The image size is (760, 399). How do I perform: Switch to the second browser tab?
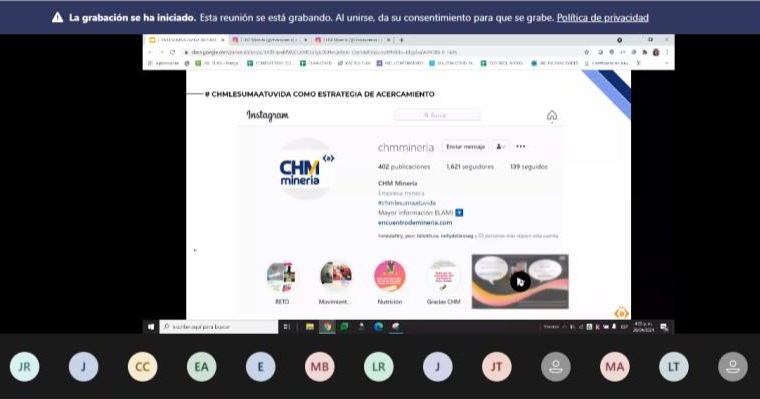coord(269,40)
